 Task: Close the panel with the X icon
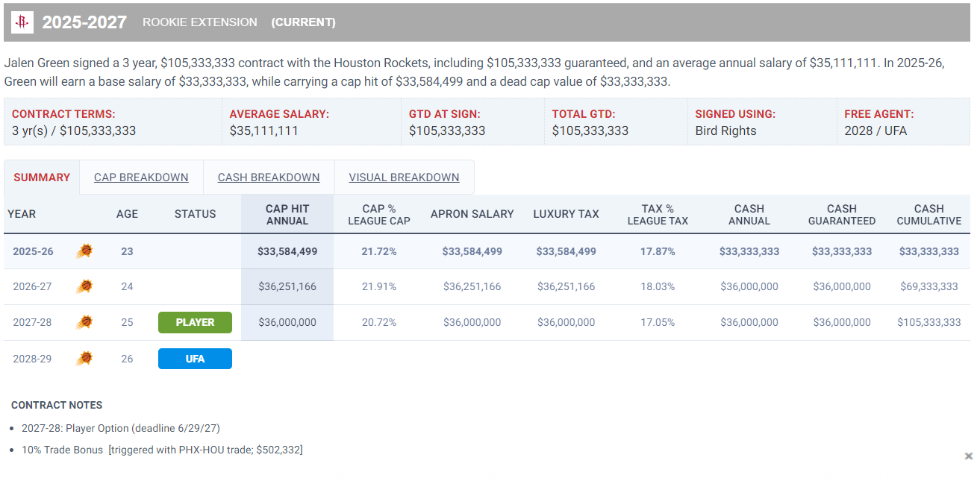968,456
